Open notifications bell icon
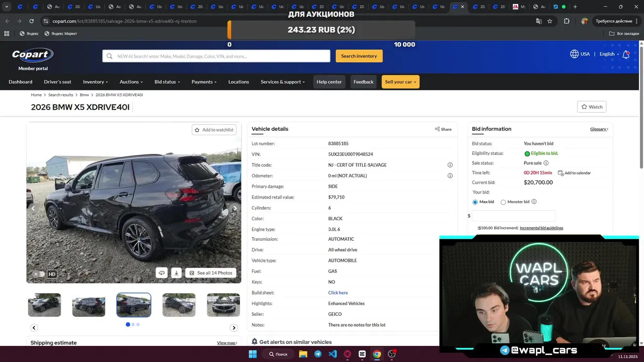The width and height of the screenshot is (644, 362). point(626,54)
